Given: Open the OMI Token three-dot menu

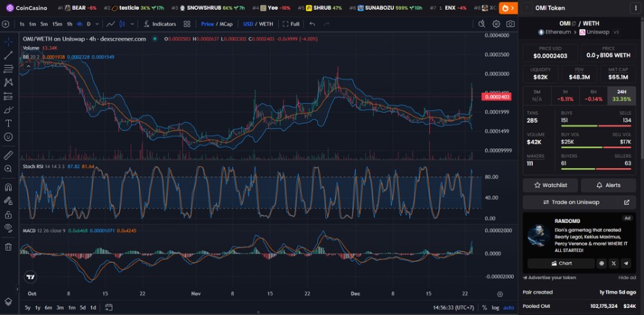Looking at the screenshot, I should pyautogui.click(x=637, y=8).
